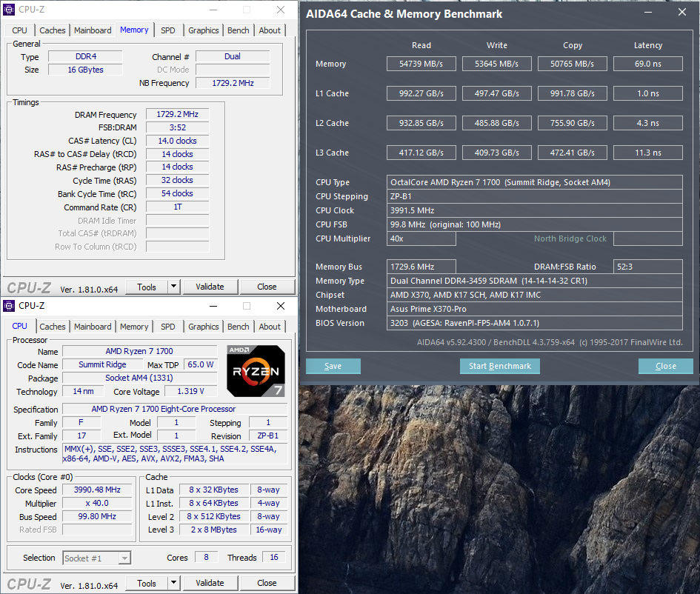Expand the Tools dropdown arrow in the CPU-Z Processor-info window

pos(173,583)
